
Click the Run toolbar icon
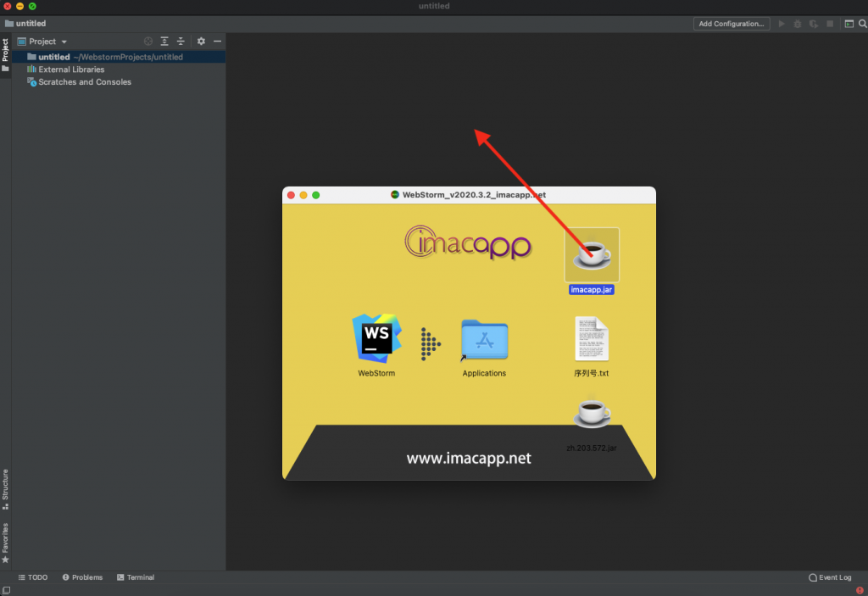pos(782,24)
